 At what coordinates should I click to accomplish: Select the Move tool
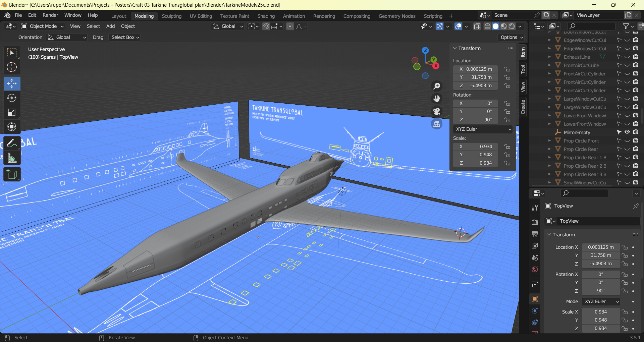click(12, 83)
